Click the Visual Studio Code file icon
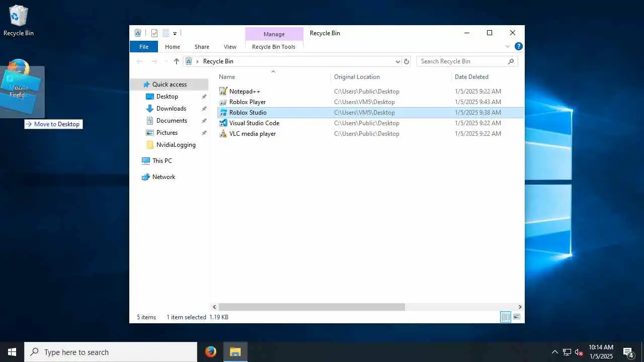Image resolution: width=644 pixels, height=362 pixels. (x=223, y=123)
